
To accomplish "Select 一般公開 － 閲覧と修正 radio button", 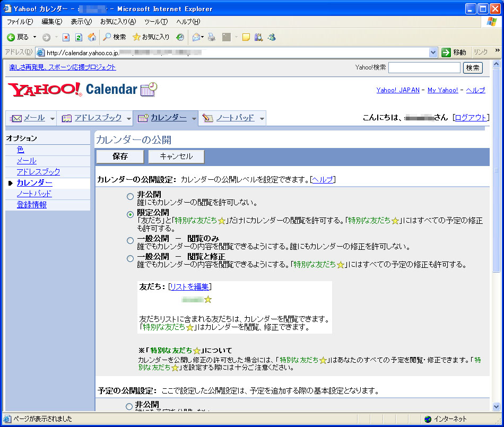I will (x=130, y=259).
